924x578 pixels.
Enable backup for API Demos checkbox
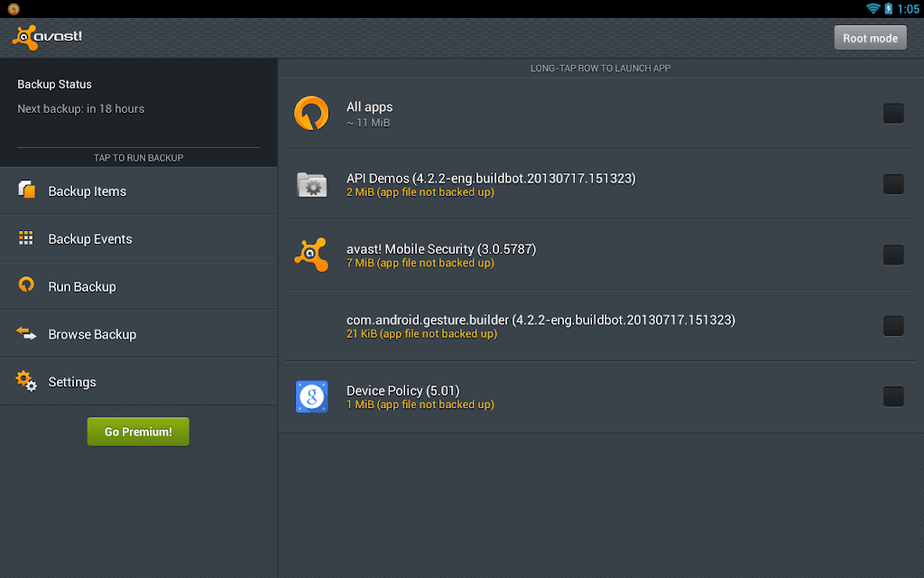(x=893, y=184)
